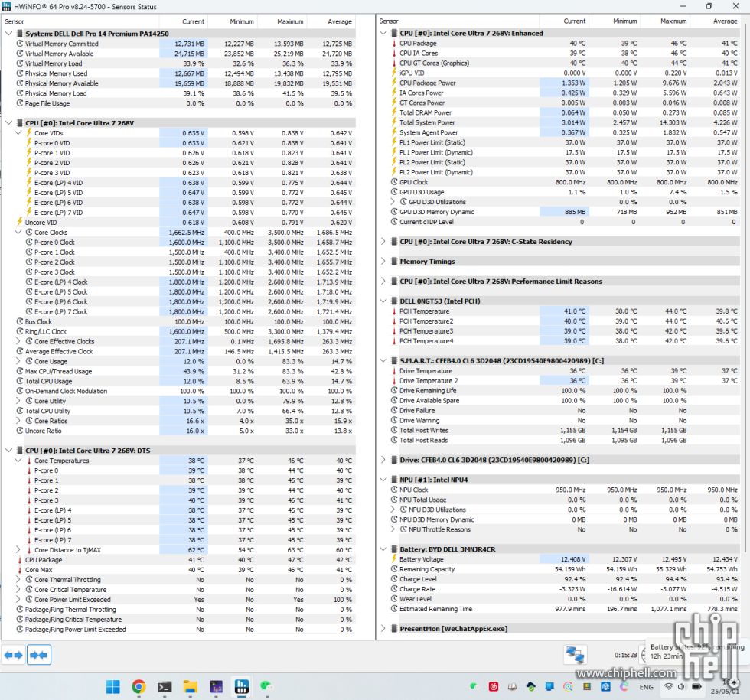The width and height of the screenshot is (750, 700).
Task: Click the Sensor column header above the System group
Action: click(80, 21)
